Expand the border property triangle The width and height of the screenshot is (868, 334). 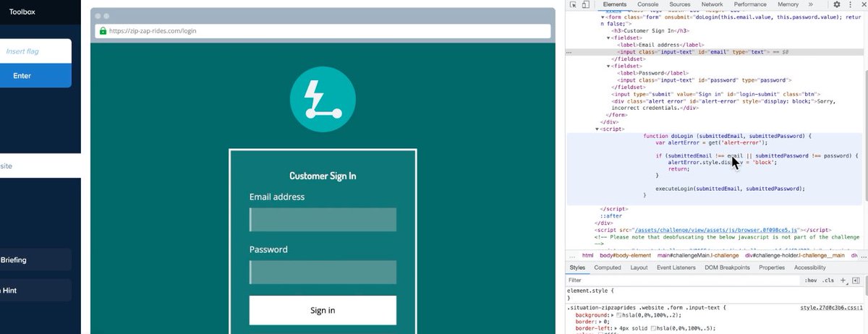click(601, 322)
